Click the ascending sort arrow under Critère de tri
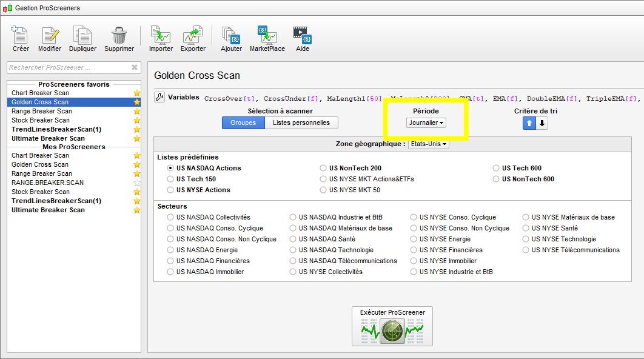 coord(529,122)
